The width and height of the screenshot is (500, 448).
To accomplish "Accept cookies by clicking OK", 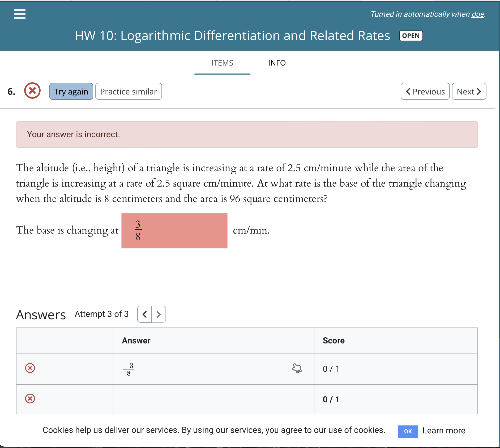I will pyautogui.click(x=408, y=431).
